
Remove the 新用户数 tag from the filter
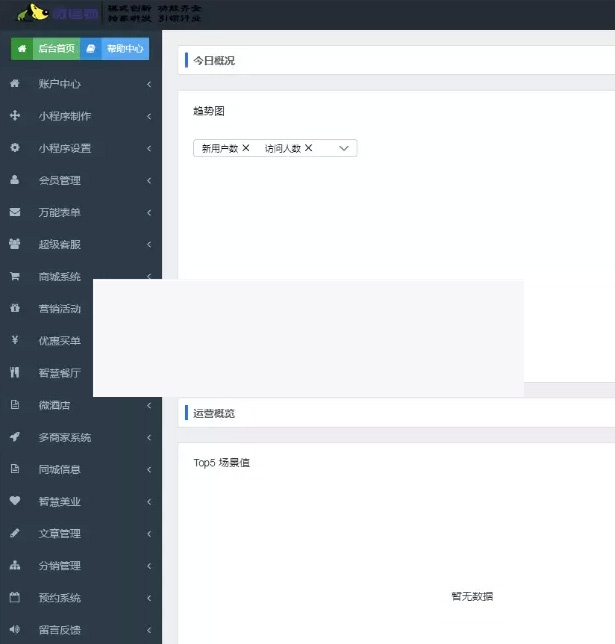click(246, 148)
